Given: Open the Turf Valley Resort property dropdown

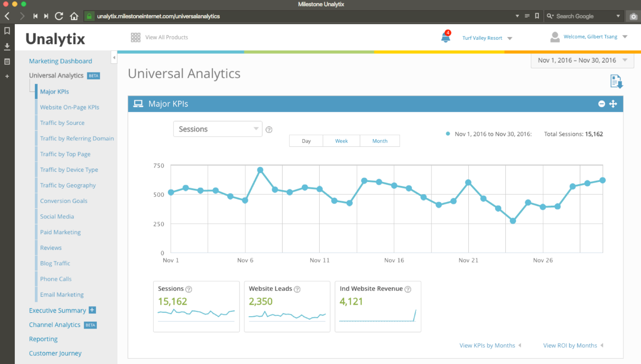Looking at the screenshot, I should click(487, 38).
